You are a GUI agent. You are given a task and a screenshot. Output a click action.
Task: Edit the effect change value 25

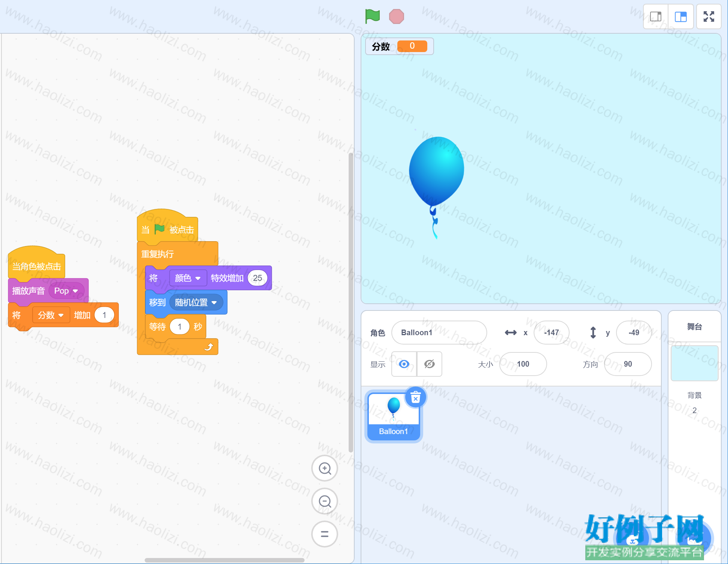point(258,278)
